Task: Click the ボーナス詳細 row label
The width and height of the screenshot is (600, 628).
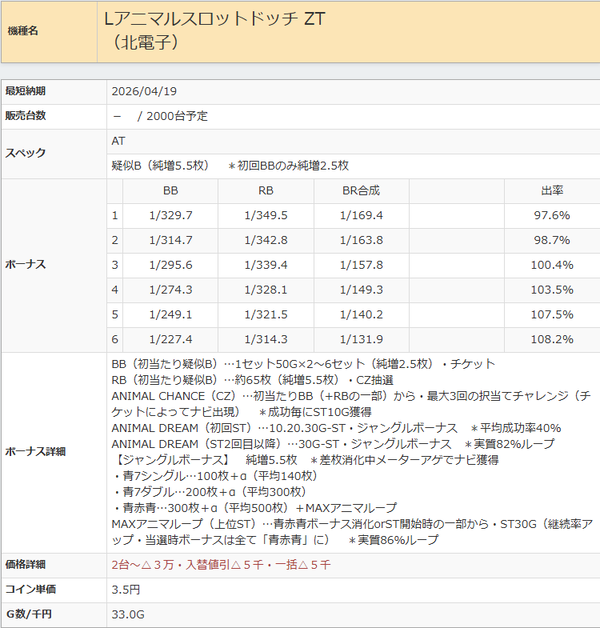Action: [35, 452]
